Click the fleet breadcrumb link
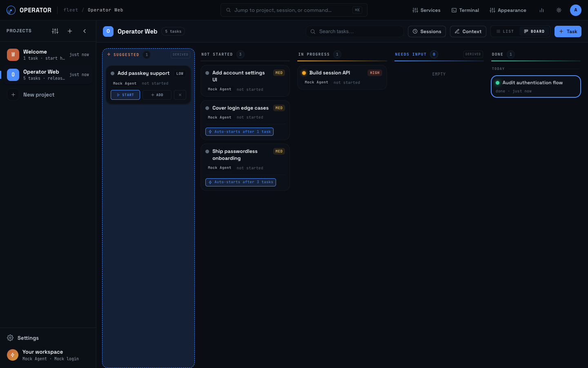Image resolution: width=588 pixels, height=368 pixels. click(x=71, y=10)
